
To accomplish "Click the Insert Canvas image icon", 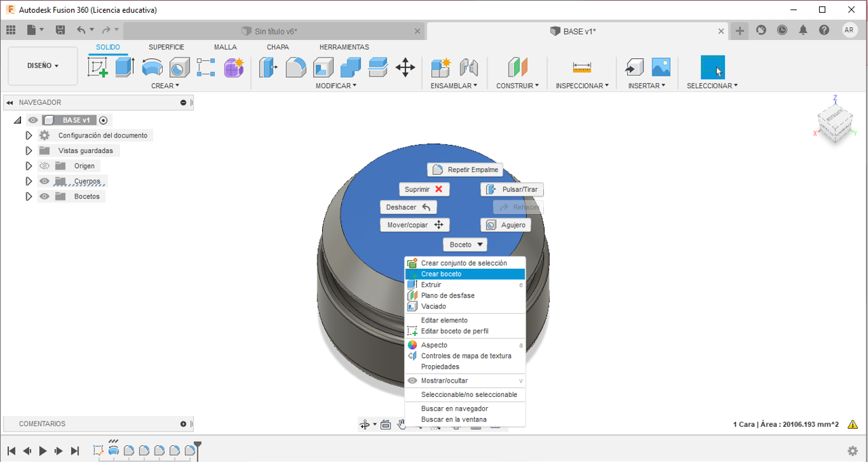I will [661, 67].
